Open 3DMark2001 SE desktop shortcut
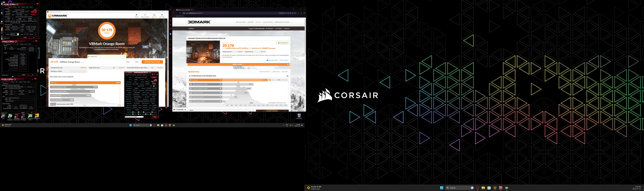Viewport: 644px width, 191px height. coord(37,117)
